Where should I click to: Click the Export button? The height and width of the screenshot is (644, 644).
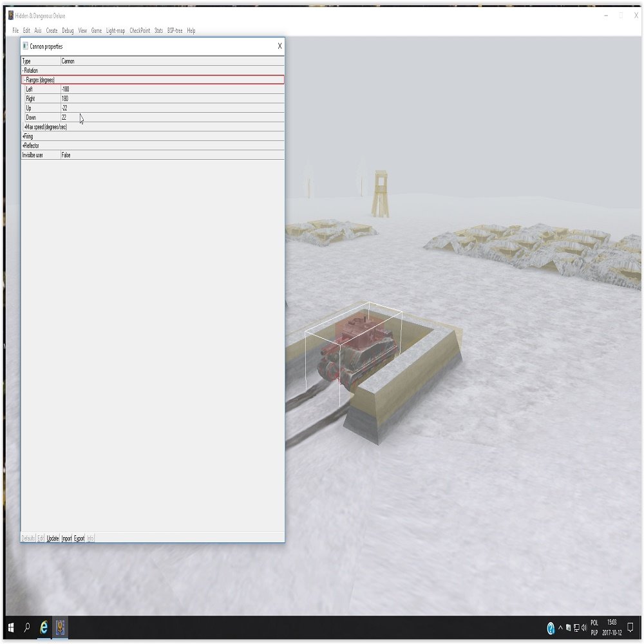point(79,538)
